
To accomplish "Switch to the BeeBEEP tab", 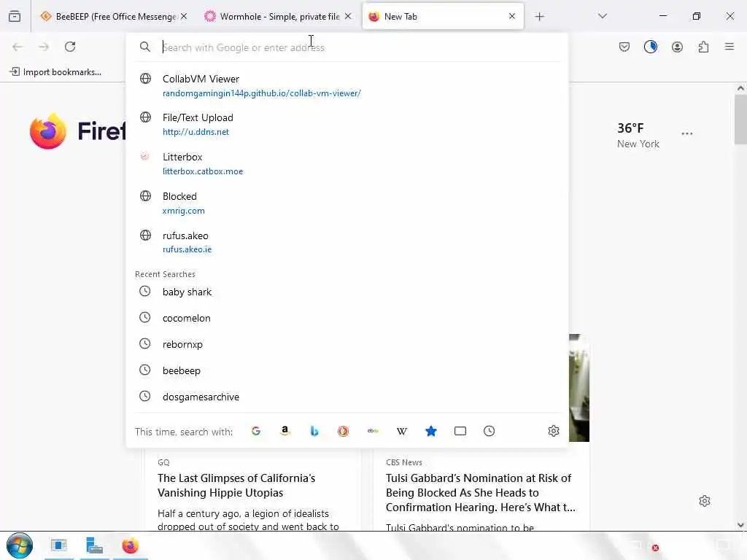I will (x=113, y=16).
